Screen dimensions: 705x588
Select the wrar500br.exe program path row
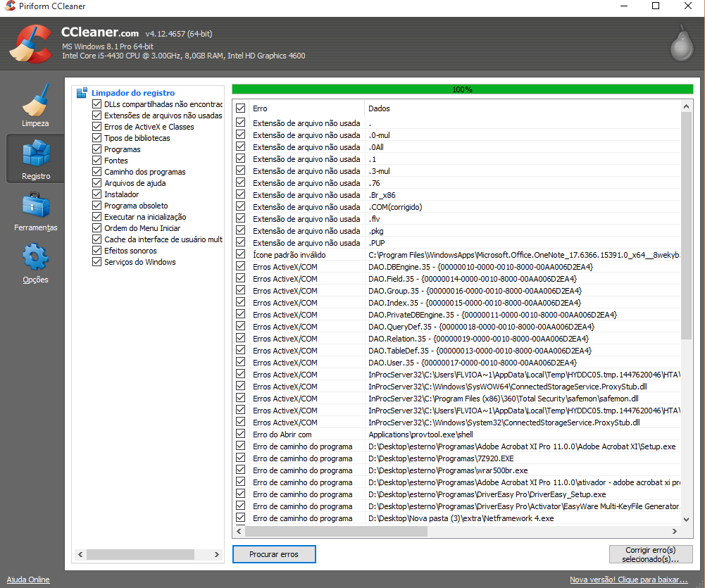pos(457,470)
